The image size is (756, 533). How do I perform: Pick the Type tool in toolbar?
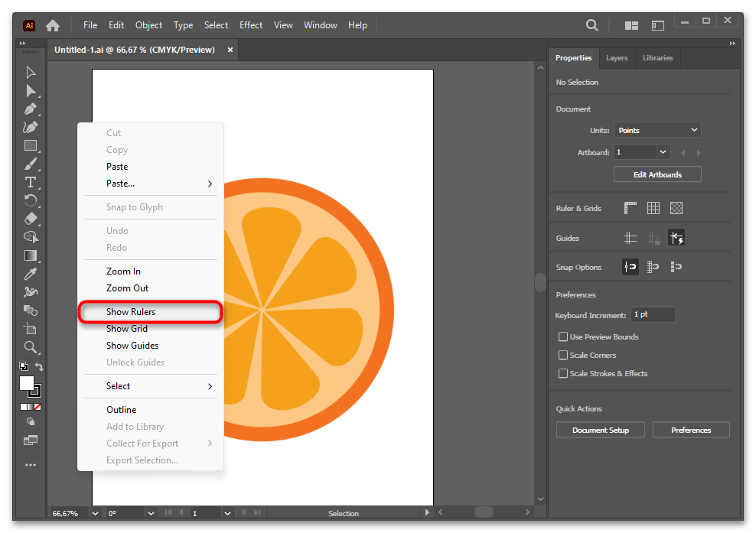click(31, 182)
